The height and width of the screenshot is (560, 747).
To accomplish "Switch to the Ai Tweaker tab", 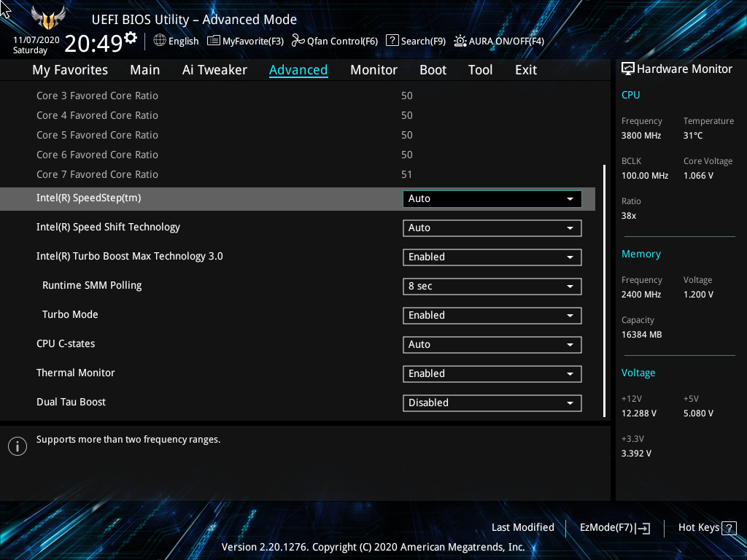I will coord(214,70).
